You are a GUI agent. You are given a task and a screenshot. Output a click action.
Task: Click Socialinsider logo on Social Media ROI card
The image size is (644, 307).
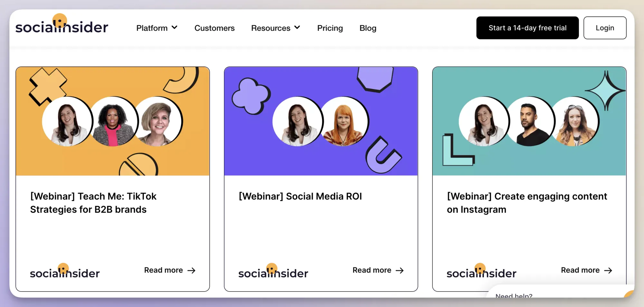pos(273,271)
